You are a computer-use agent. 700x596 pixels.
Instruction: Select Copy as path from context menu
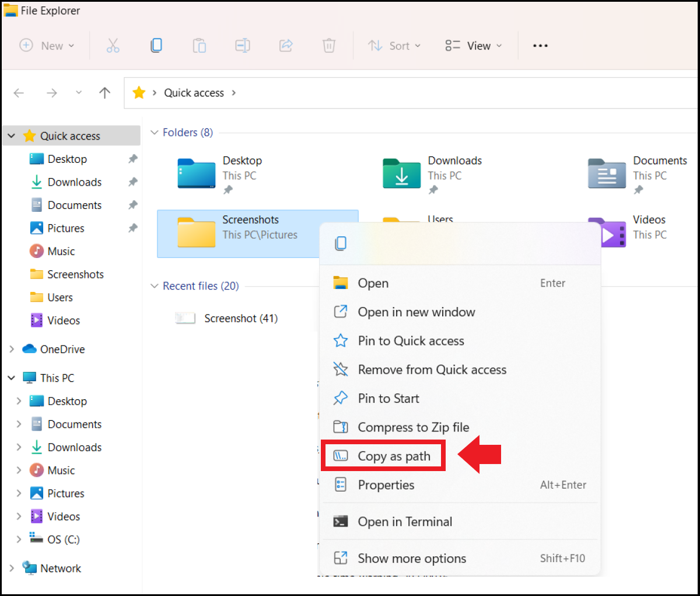(394, 456)
